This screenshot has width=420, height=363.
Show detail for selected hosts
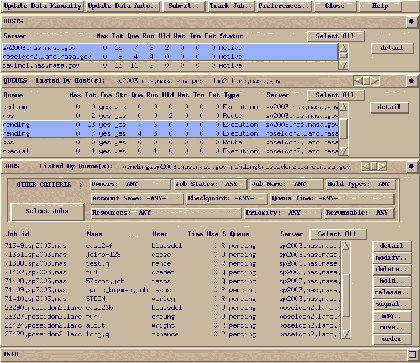point(392,48)
